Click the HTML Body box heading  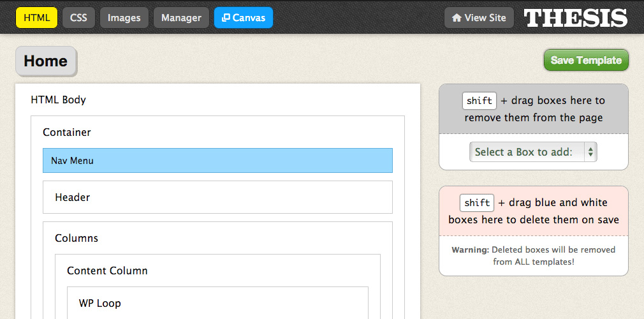coord(58,100)
